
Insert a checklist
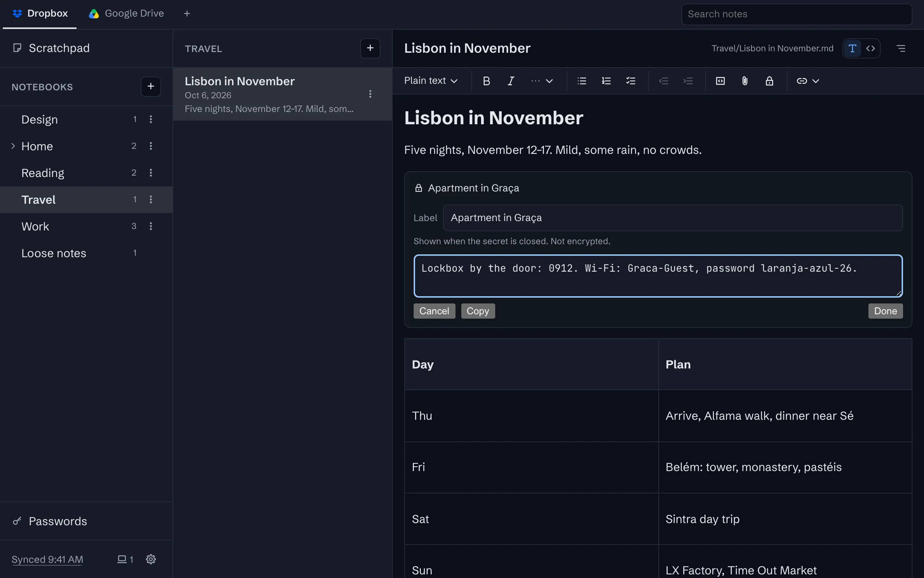(x=631, y=81)
